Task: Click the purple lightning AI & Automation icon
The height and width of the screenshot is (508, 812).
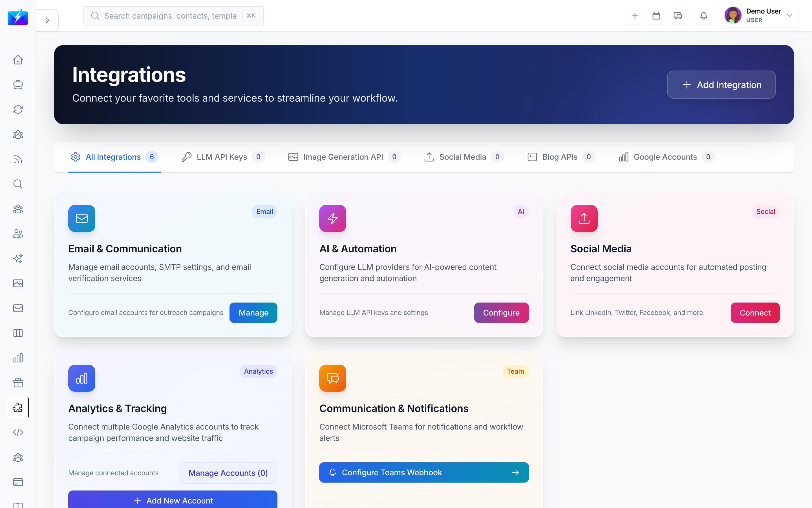Action: point(332,218)
